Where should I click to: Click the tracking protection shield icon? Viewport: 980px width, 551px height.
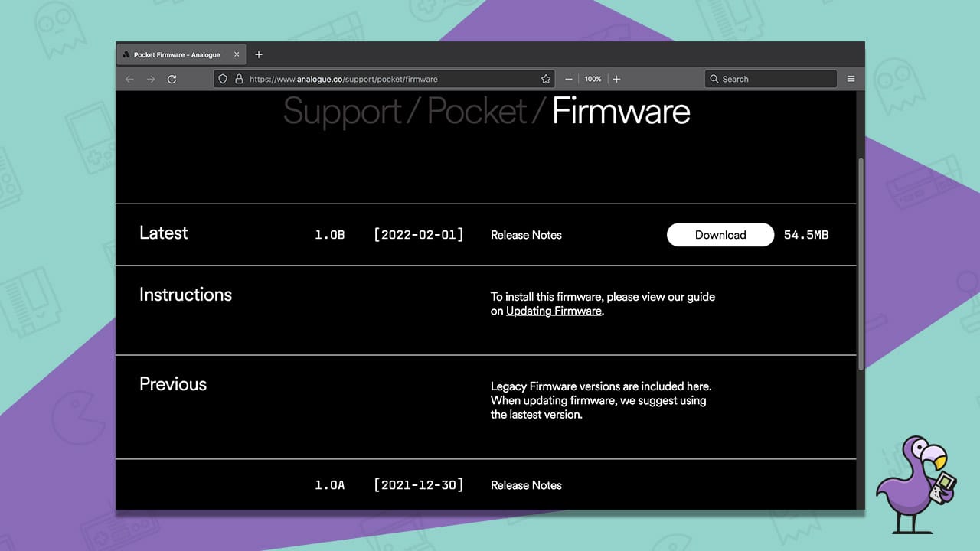coord(222,79)
